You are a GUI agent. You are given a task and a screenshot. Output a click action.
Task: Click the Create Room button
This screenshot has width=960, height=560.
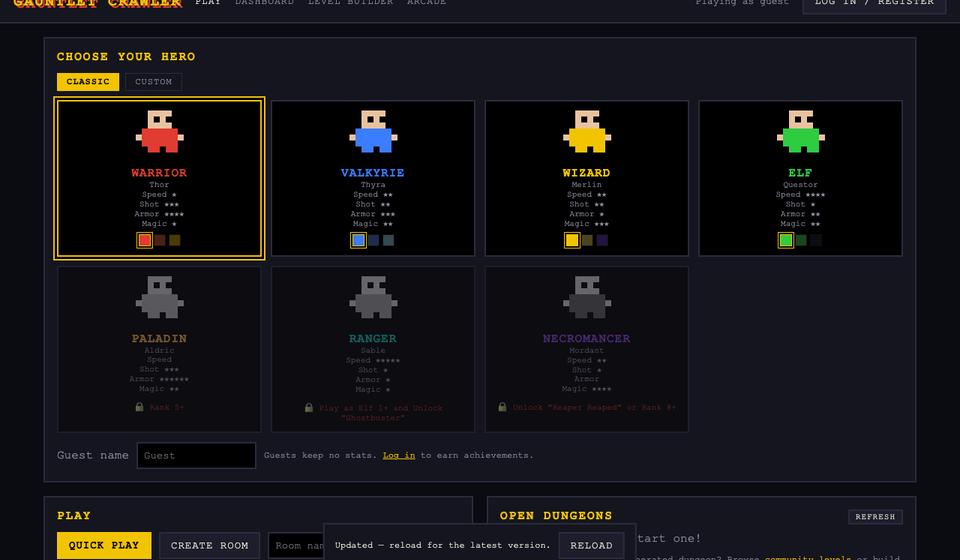[209, 545]
